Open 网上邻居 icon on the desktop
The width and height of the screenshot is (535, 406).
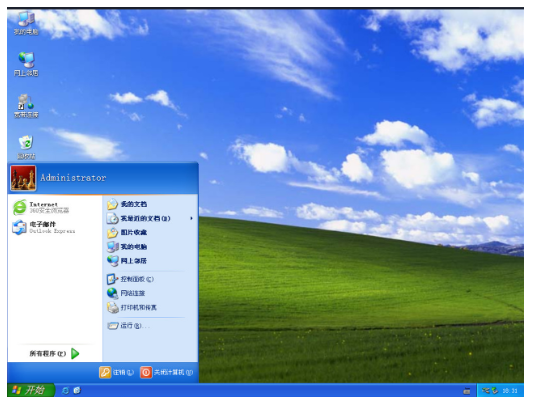pyautogui.click(x=26, y=64)
